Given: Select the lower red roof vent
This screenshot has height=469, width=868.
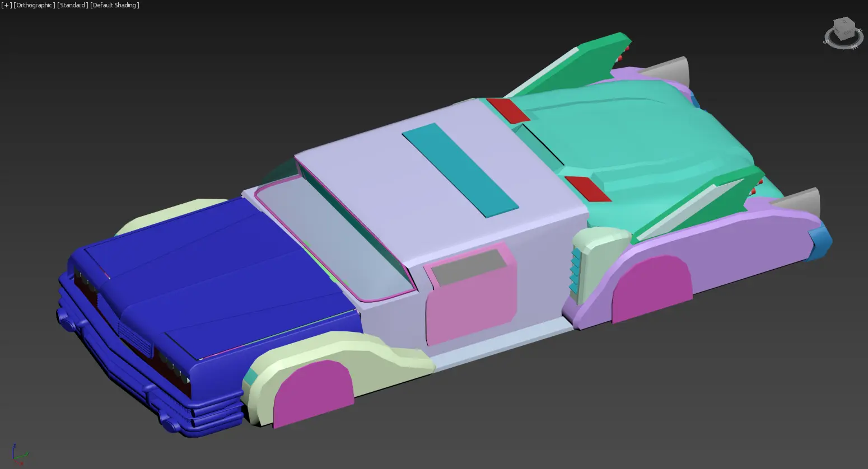Looking at the screenshot, I should pyautogui.click(x=587, y=189).
